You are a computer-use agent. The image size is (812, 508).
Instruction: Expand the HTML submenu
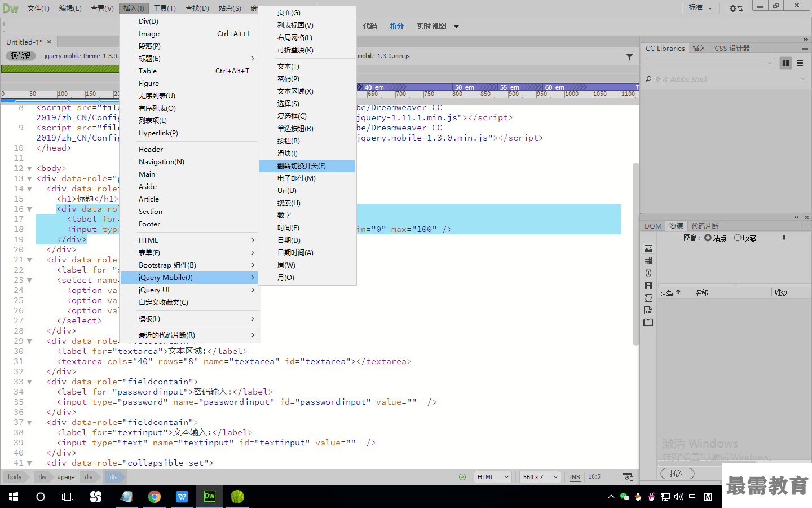point(190,240)
